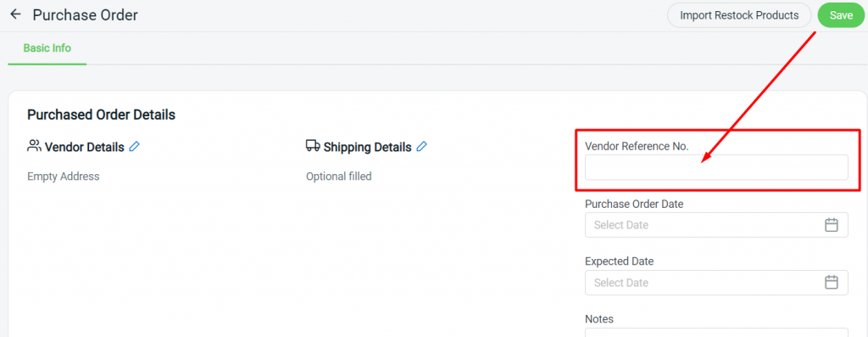The width and height of the screenshot is (868, 337).
Task: Switch to the Basic Info tab
Action: (x=47, y=48)
